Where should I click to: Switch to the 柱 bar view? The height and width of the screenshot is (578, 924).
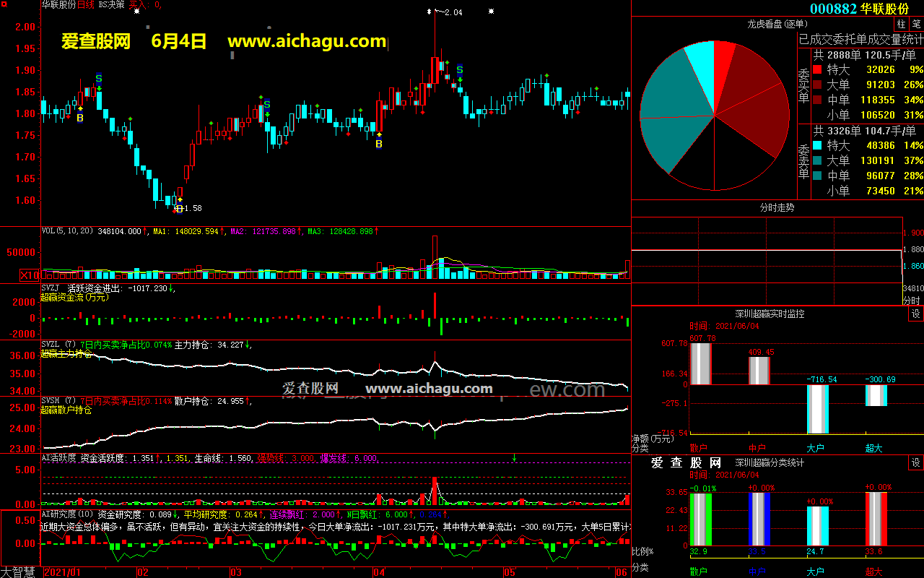(902, 23)
